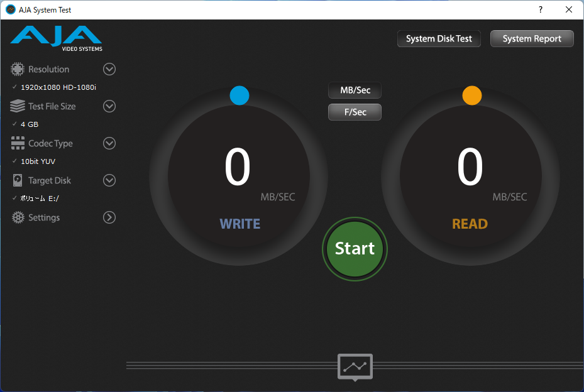The height and width of the screenshot is (392, 584).
Task: Click the AJA Video Systems logo
Action: point(55,38)
